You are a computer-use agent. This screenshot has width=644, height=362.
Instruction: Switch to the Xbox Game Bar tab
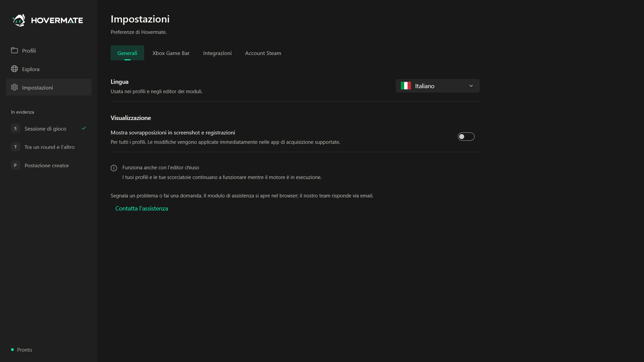click(x=171, y=53)
